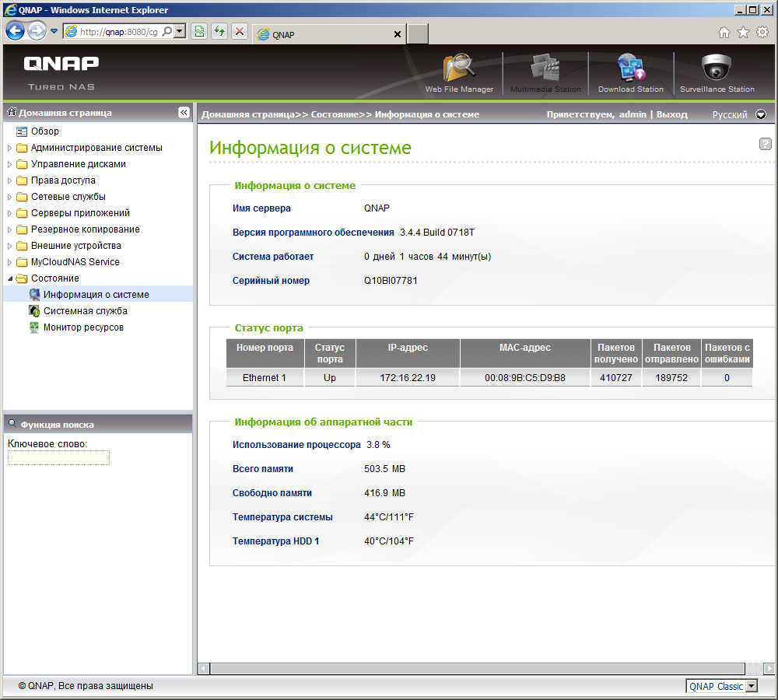Click Состояние in the breadcrumb
The height and width of the screenshot is (700, 778).
click(x=335, y=114)
